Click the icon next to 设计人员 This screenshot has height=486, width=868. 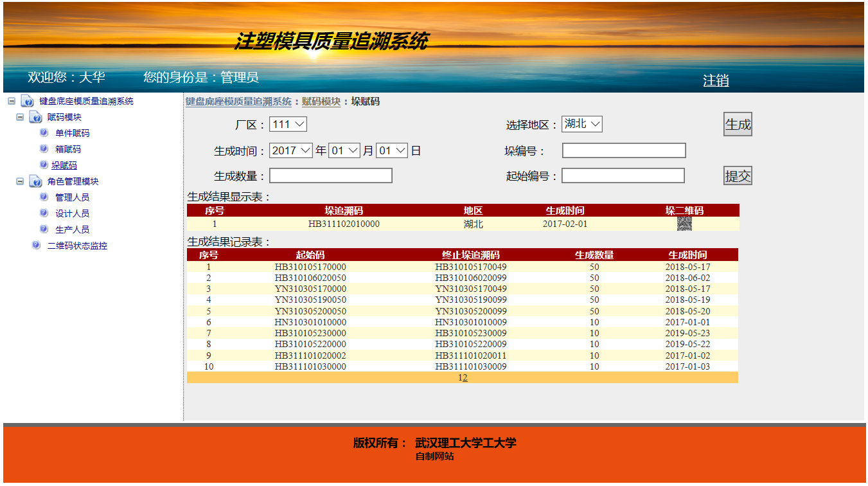point(44,213)
